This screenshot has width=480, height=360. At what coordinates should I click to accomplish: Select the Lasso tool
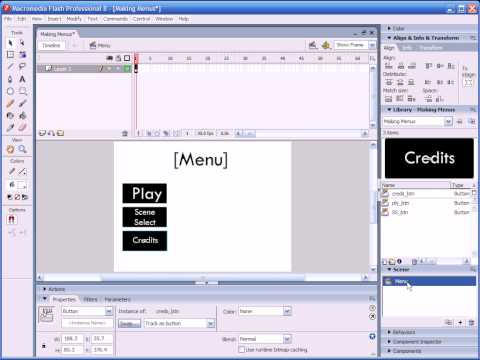[22, 67]
